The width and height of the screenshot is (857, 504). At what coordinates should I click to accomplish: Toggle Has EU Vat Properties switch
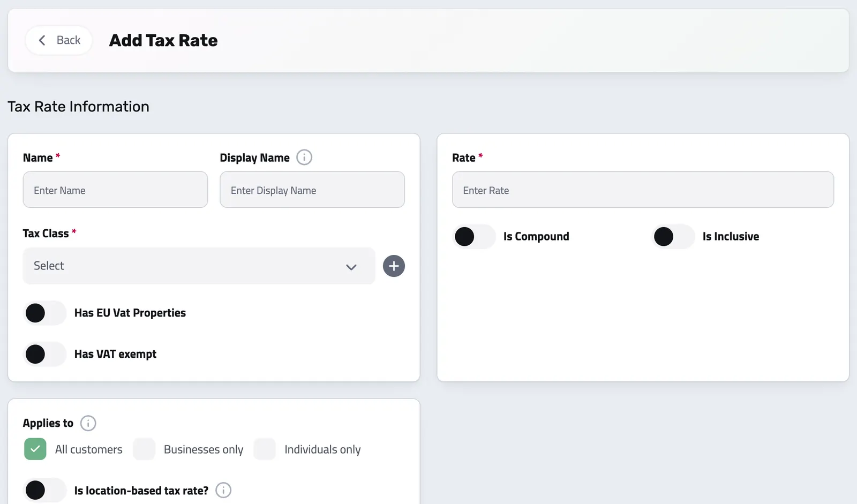[45, 313]
